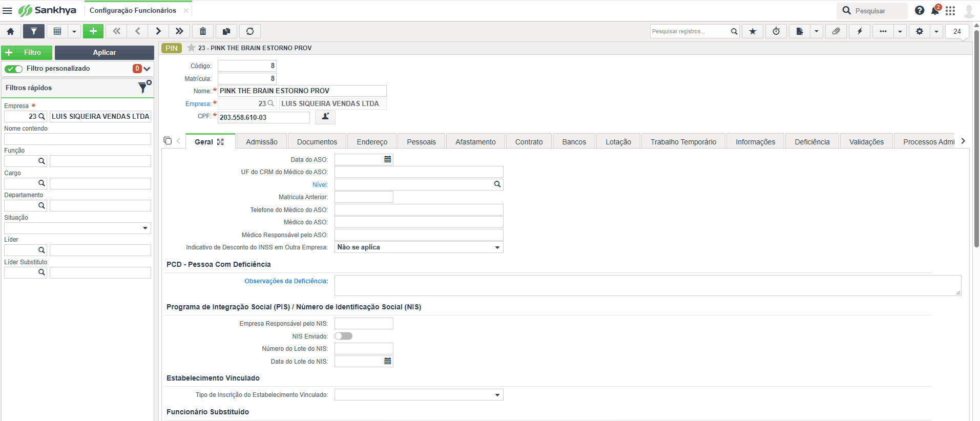Delete record using trash icon

(x=203, y=31)
